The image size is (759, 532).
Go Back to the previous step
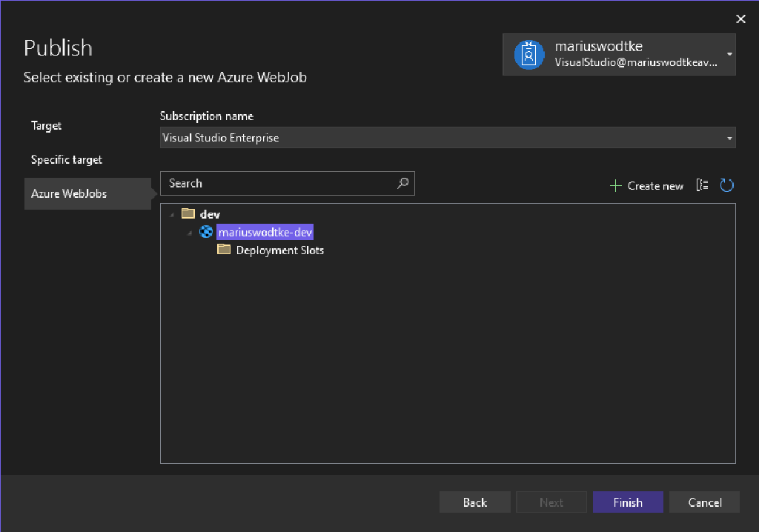click(474, 502)
